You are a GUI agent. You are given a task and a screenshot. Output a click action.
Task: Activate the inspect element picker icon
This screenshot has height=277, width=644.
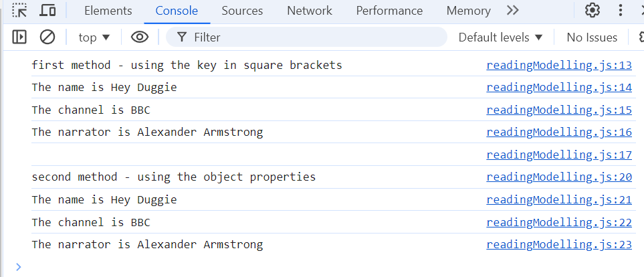19,10
